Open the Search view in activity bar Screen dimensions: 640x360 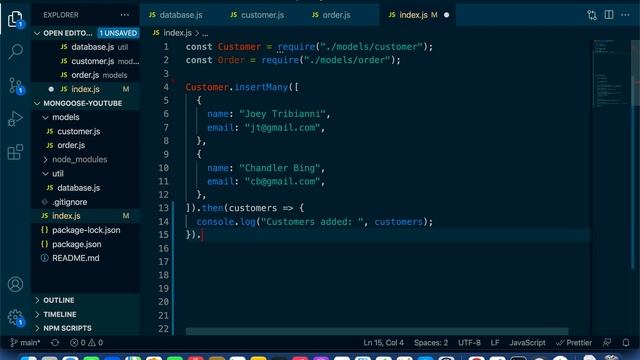pos(16,51)
